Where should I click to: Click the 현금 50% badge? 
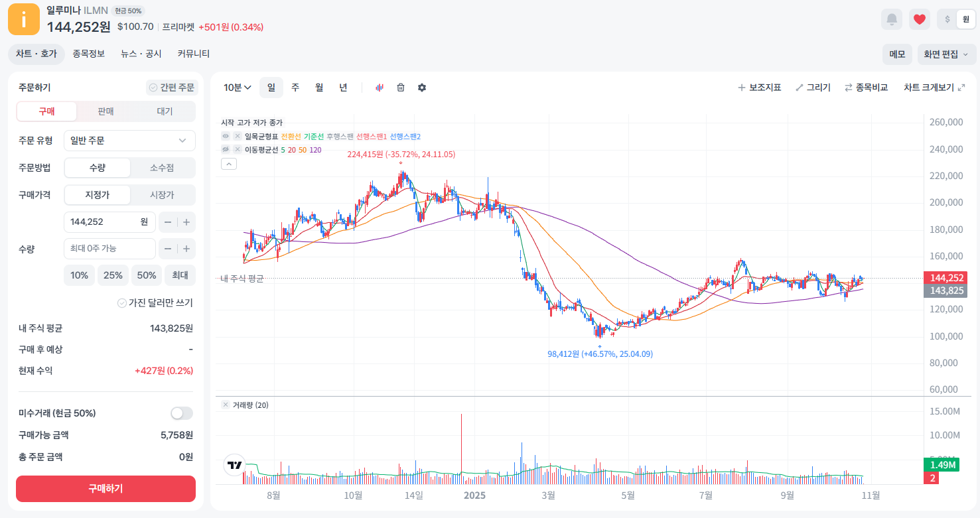pyautogui.click(x=128, y=11)
